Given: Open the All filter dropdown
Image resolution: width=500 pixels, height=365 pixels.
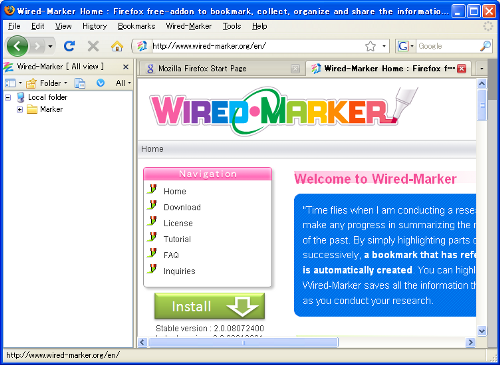Looking at the screenshot, I should tap(123, 83).
